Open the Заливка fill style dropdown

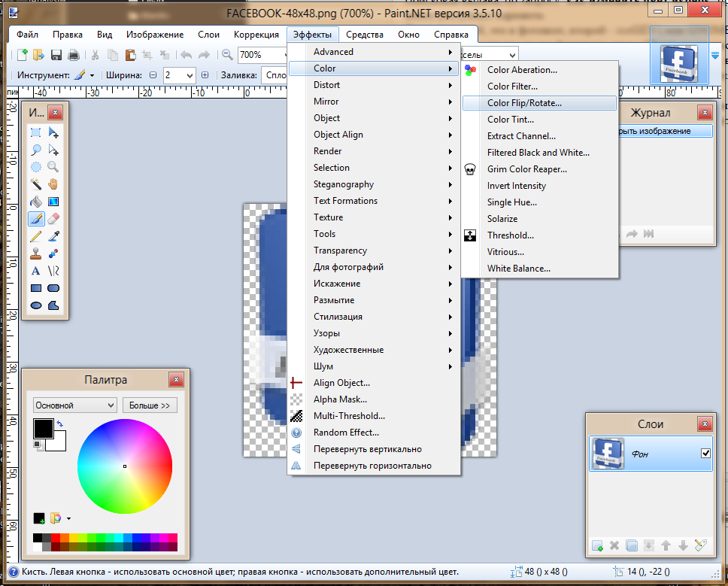[x=275, y=75]
